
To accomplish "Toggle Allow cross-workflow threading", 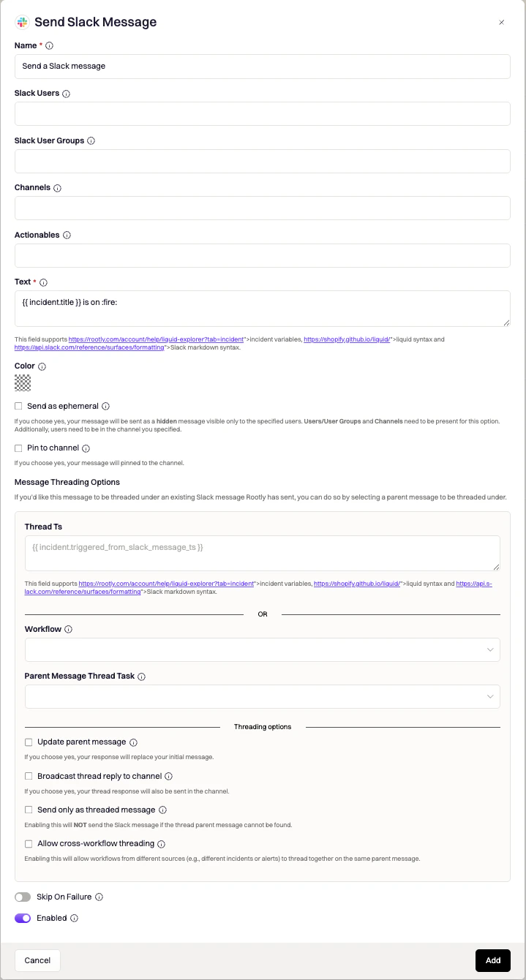I will point(29,843).
